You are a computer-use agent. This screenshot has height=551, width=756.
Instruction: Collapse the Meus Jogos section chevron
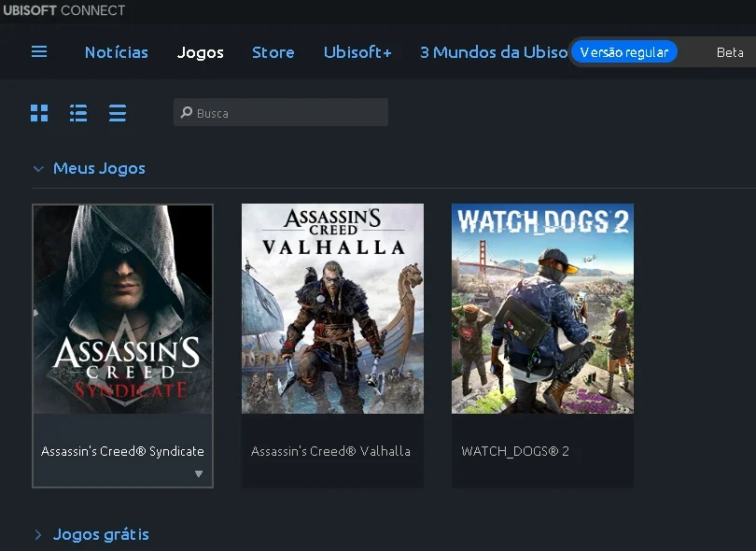coord(38,169)
